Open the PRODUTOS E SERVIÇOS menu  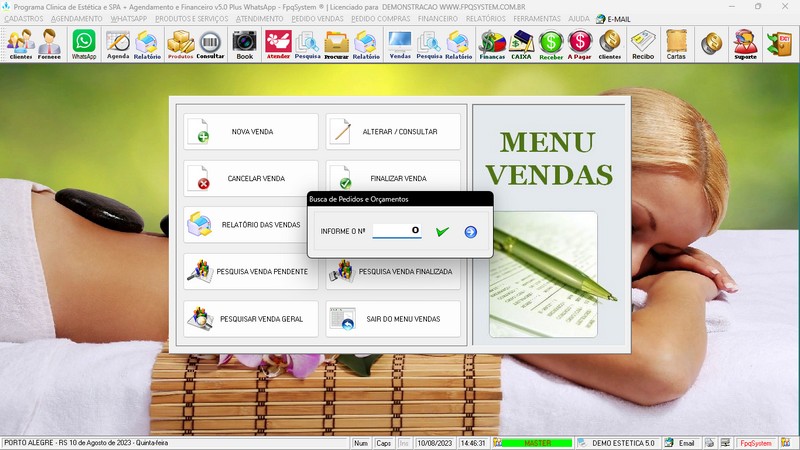(191, 19)
